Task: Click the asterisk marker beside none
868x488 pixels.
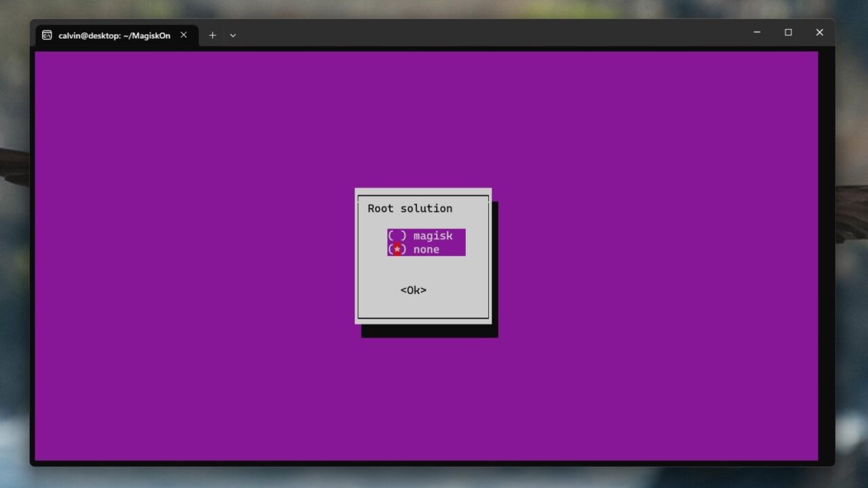Action: point(397,249)
